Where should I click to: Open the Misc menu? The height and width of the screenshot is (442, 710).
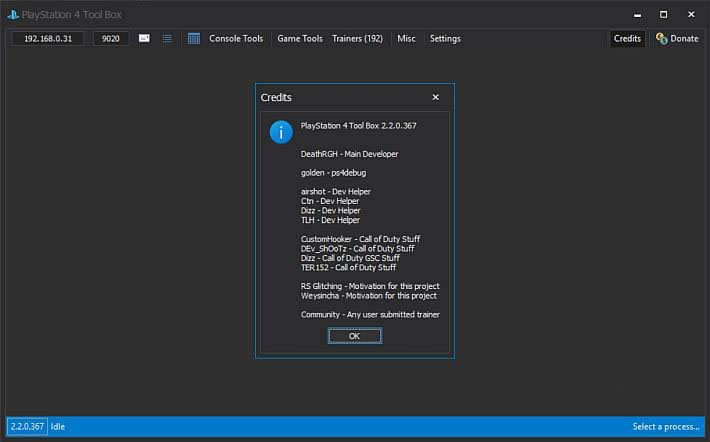(x=406, y=38)
